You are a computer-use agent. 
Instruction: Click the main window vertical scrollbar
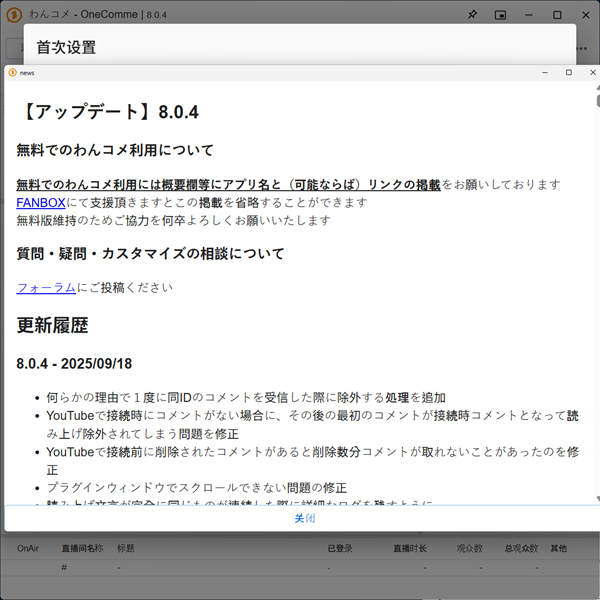(597, 100)
